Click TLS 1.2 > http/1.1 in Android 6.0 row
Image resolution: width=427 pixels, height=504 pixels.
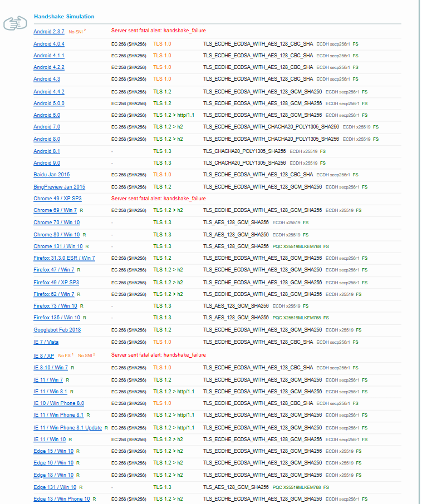pyautogui.click(x=174, y=115)
